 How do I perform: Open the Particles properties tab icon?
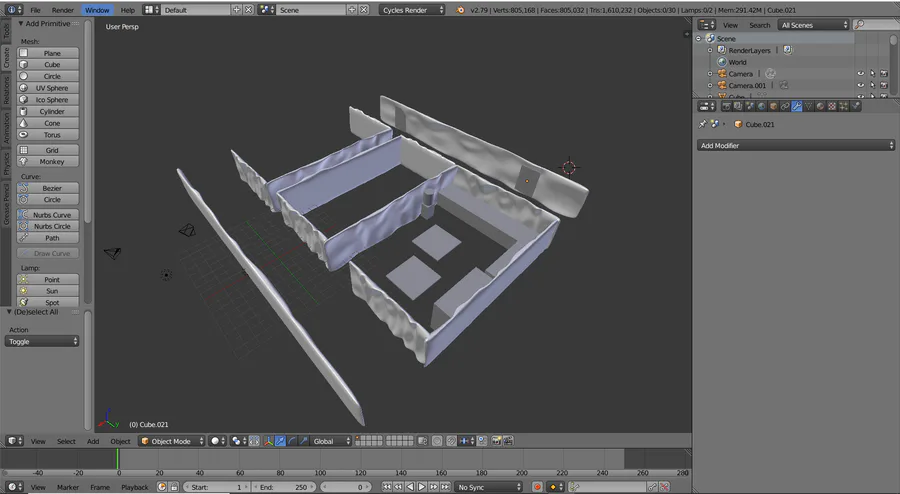pyautogui.click(x=844, y=106)
